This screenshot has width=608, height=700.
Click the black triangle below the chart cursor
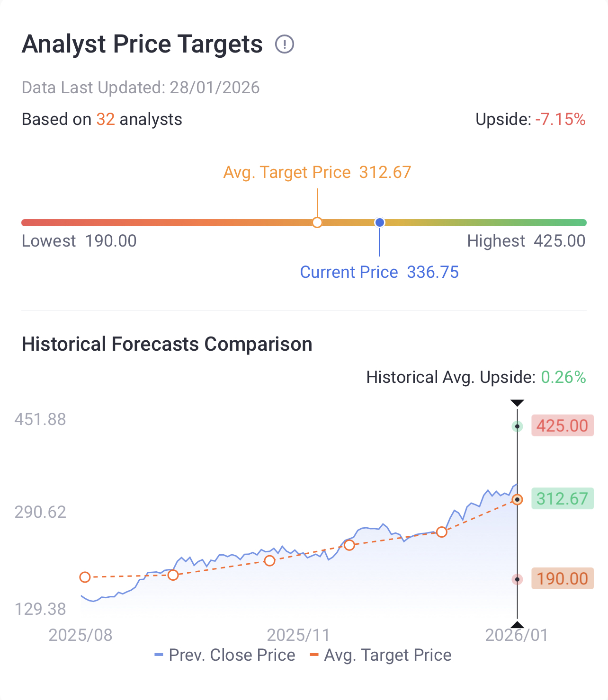coord(517,625)
